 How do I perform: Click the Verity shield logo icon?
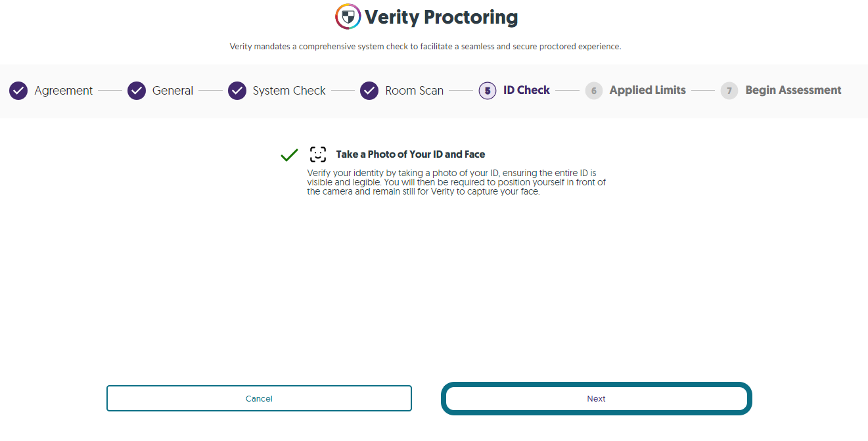pyautogui.click(x=348, y=16)
